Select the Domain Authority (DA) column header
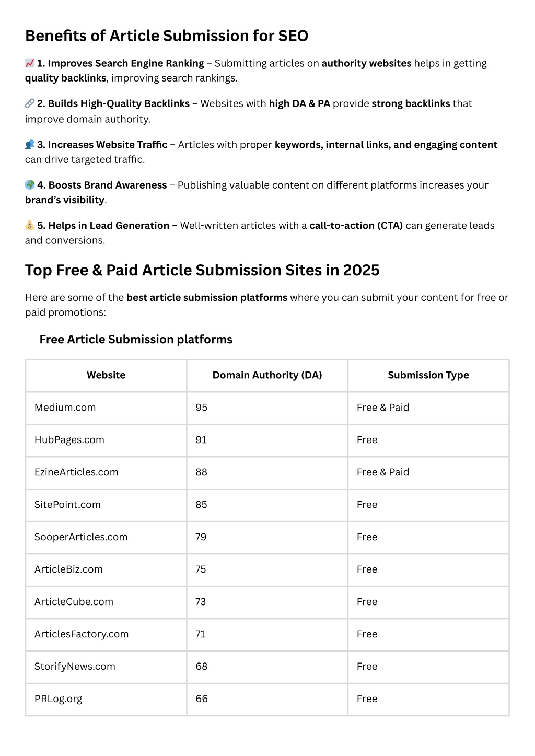This screenshot has height=756, width=535. coord(267,375)
